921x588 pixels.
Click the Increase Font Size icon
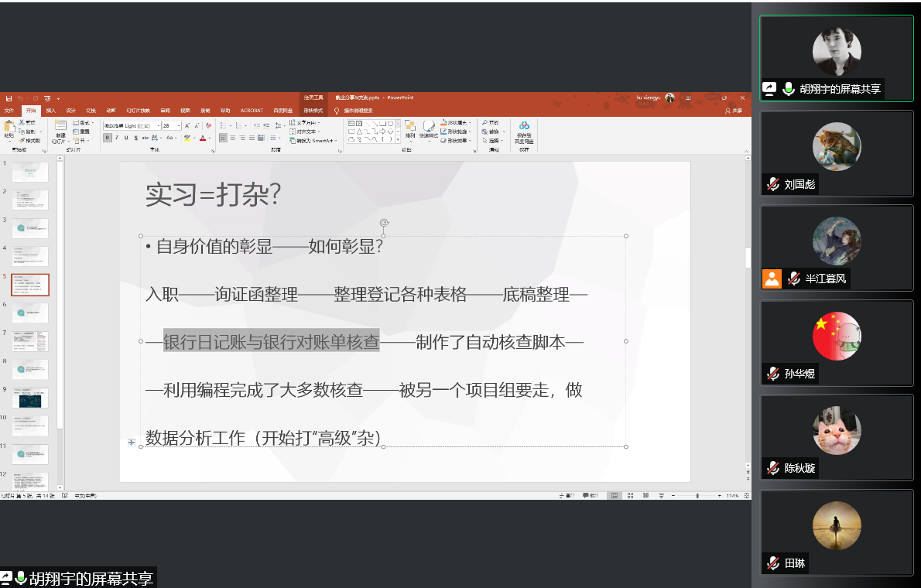(188, 125)
